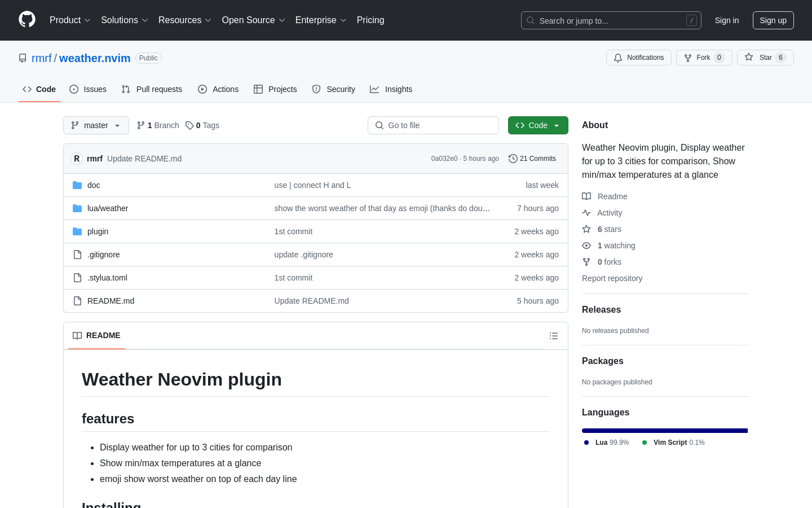Image resolution: width=812 pixels, height=508 pixels.
Task: Open the 0 Tags link
Action: (x=202, y=125)
